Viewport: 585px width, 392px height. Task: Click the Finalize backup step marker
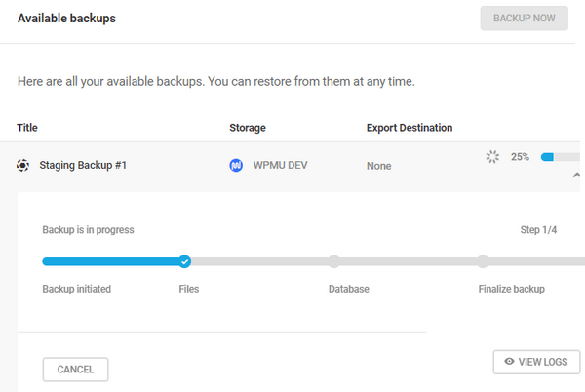(x=483, y=260)
